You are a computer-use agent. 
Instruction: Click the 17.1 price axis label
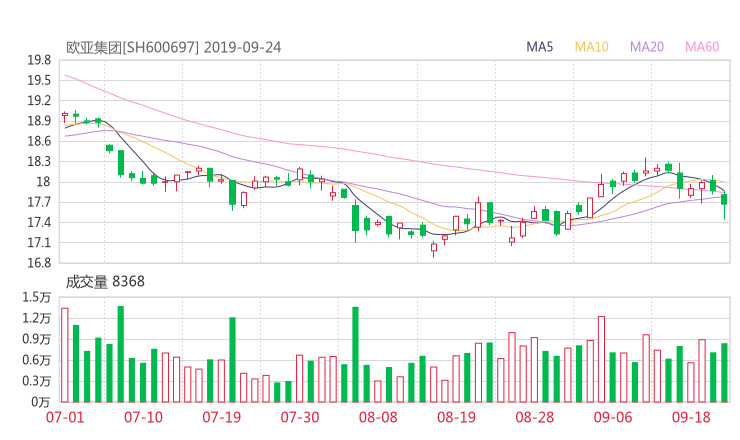39,243
